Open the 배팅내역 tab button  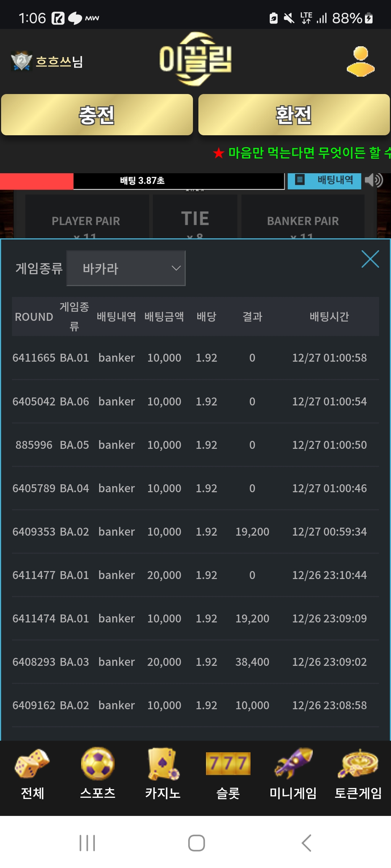click(324, 180)
